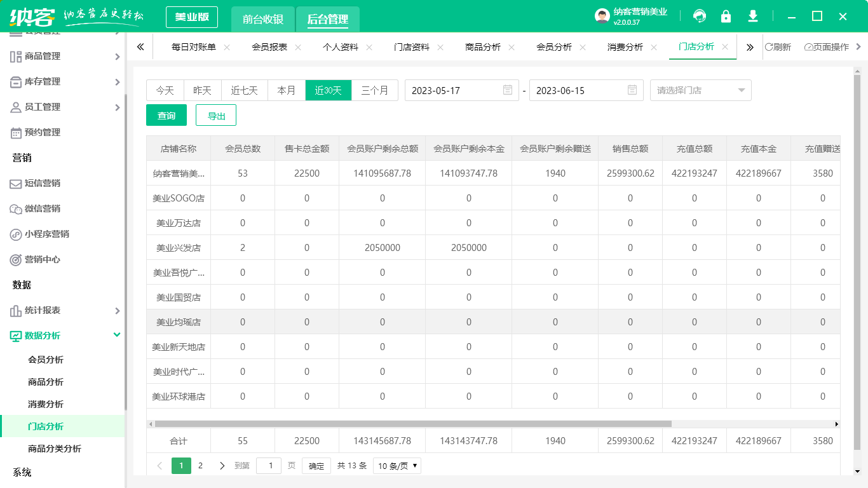The height and width of the screenshot is (488, 868).
Task: Select the 今天 date range option
Action: pyautogui.click(x=165, y=90)
